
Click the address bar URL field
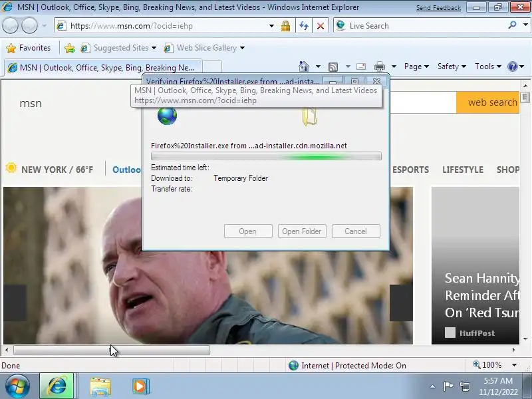[163, 26]
